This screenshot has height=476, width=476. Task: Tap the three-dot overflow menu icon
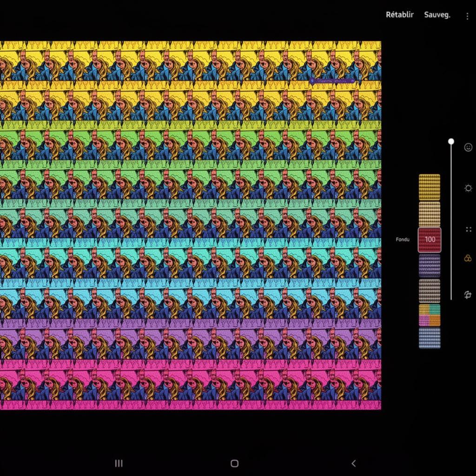(467, 16)
